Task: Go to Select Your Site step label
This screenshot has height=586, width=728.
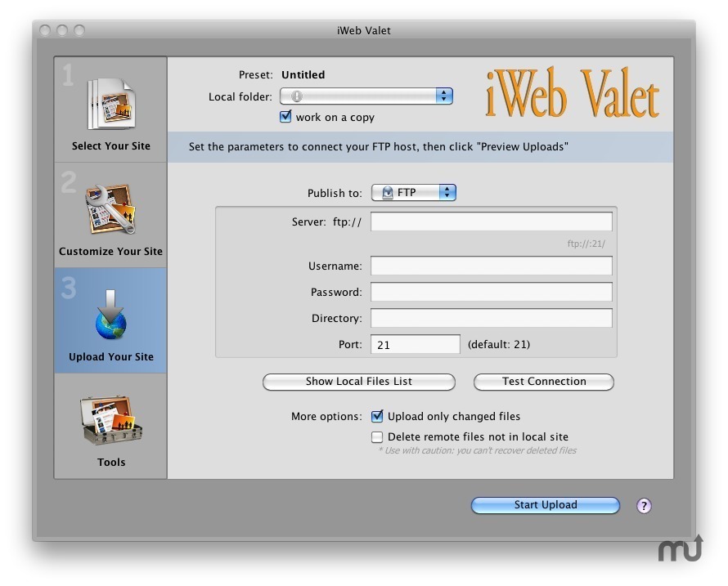Action: [x=110, y=146]
